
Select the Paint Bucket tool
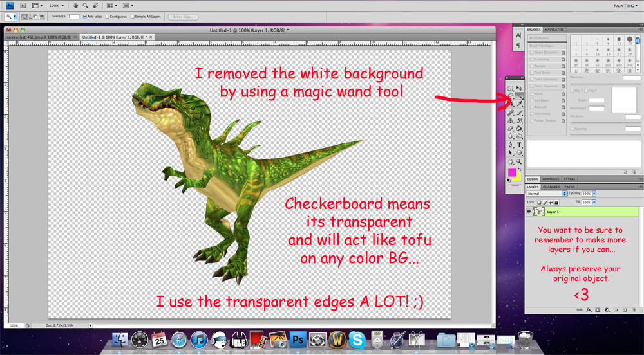[x=519, y=129]
